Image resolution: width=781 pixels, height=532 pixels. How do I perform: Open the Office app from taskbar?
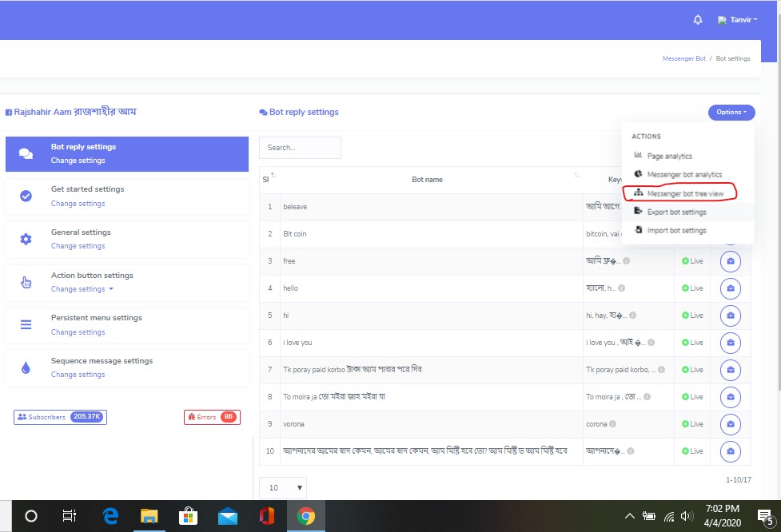(x=267, y=516)
